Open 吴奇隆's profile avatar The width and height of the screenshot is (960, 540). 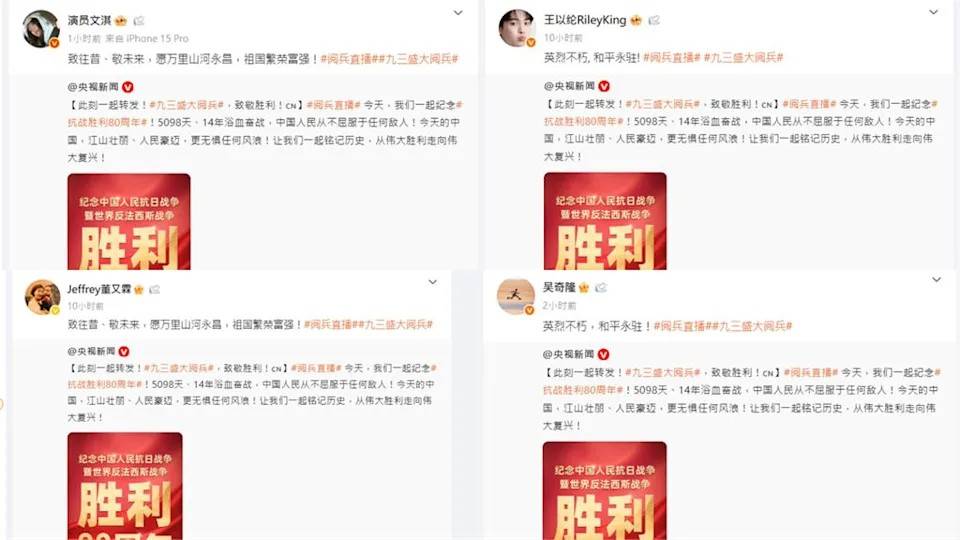(x=516, y=296)
